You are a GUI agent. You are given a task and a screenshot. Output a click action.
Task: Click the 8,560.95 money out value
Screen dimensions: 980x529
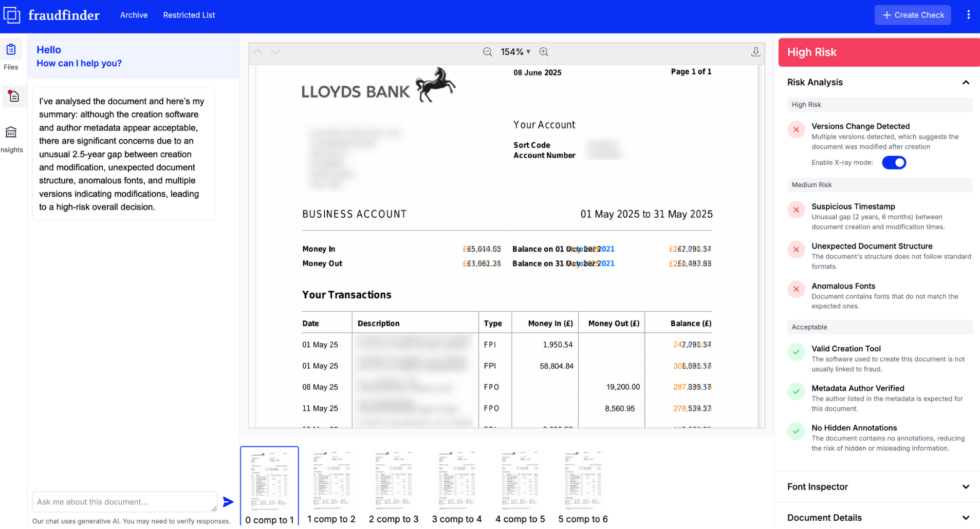(x=620, y=409)
